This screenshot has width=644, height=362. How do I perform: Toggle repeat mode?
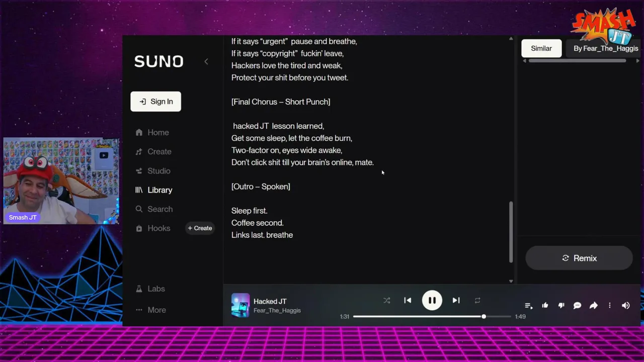tap(477, 301)
